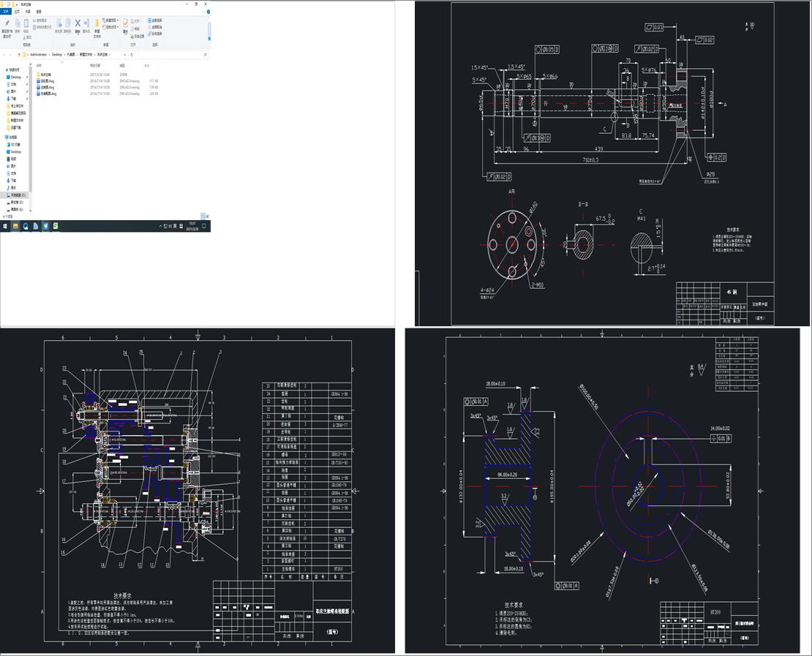Expand Quick access in navigation pane

click(13, 70)
